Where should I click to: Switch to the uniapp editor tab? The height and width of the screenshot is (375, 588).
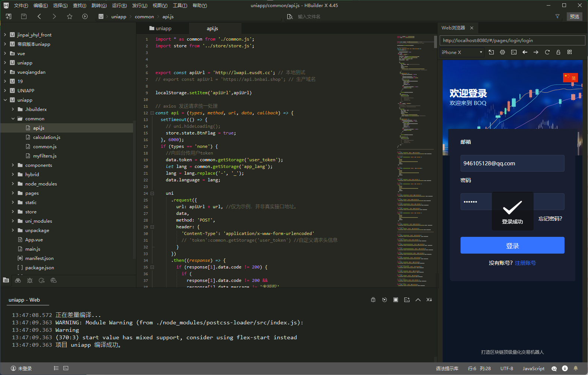click(161, 28)
